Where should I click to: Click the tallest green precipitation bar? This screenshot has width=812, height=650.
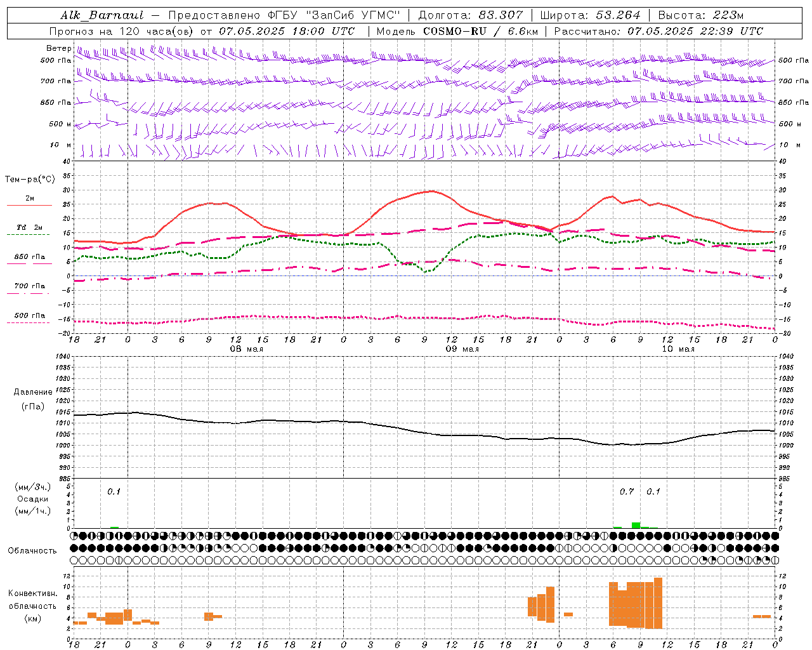636,525
